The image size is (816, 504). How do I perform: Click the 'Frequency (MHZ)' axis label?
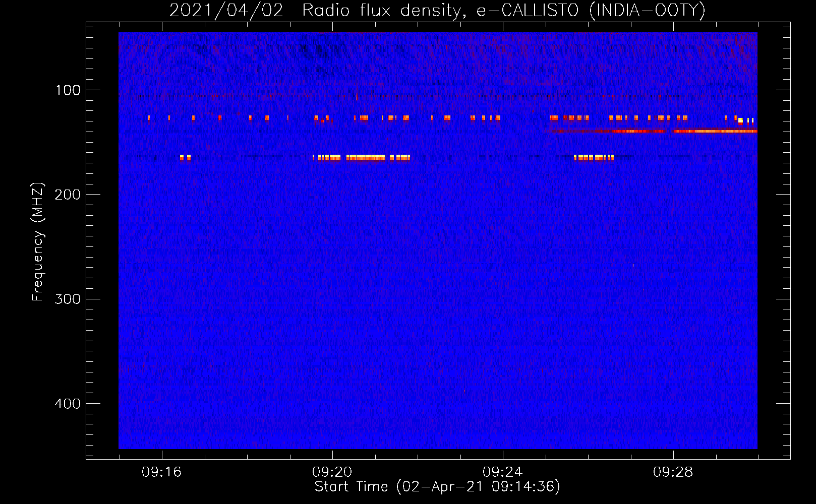click(38, 241)
